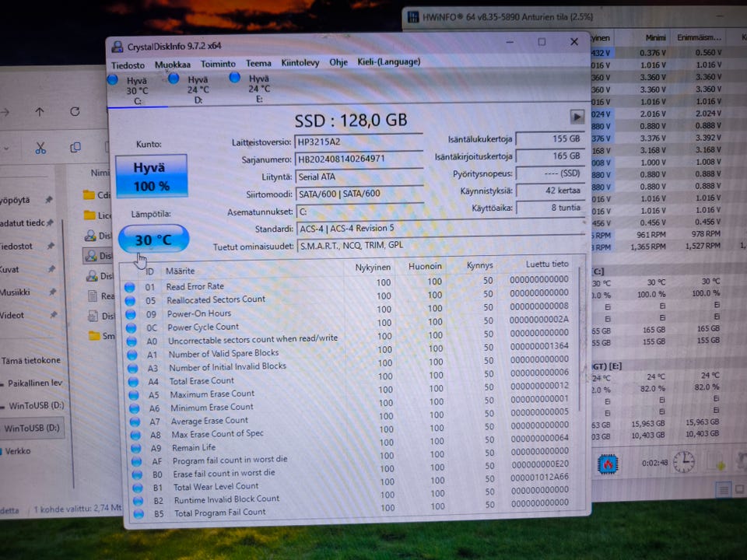747x560 pixels.
Task: Click the Standardi field ACS-4 Revision 5
Action: (x=440, y=228)
